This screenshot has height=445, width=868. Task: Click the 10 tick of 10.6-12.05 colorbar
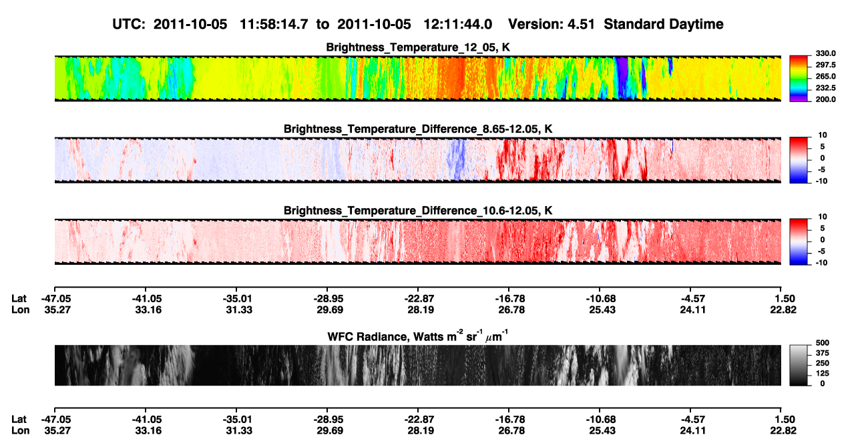[824, 217]
